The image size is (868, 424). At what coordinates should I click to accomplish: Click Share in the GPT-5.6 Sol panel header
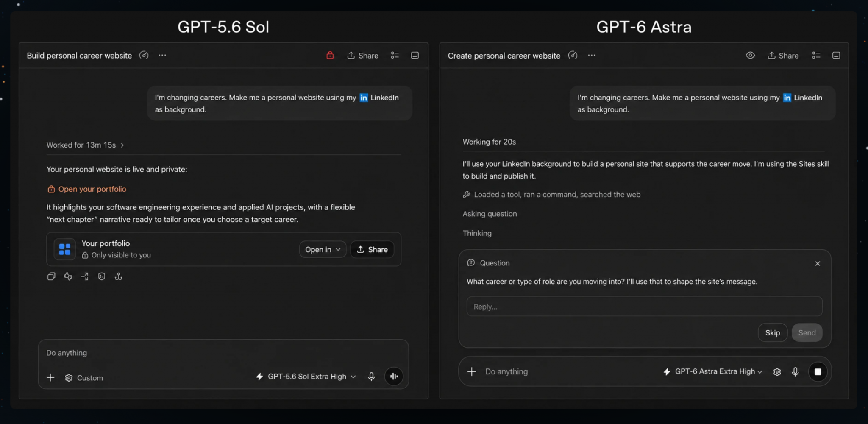(x=363, y=56)
